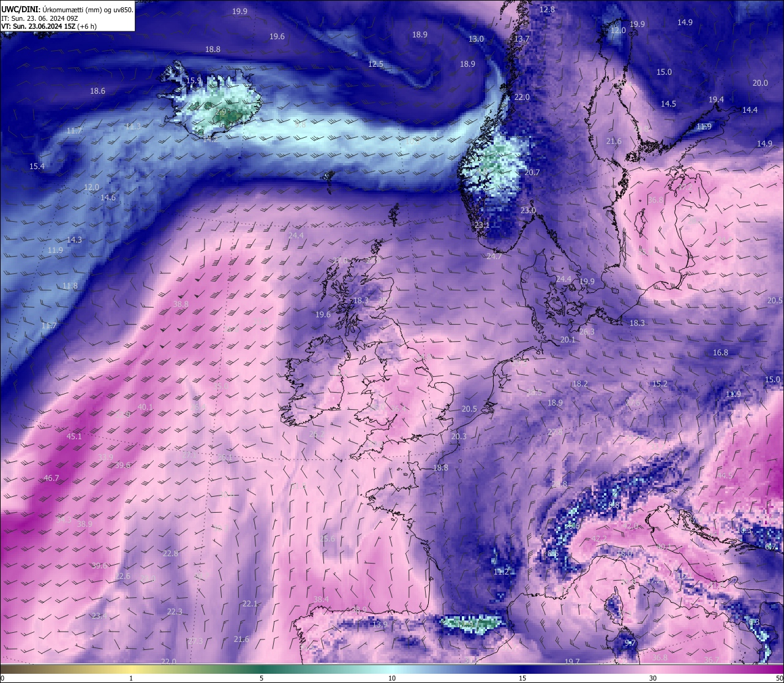This screenshot has height=683, width=784.
Task: Click the IT: Sun. 23. 06. 2024 09Z line
Action: (39, 18)
